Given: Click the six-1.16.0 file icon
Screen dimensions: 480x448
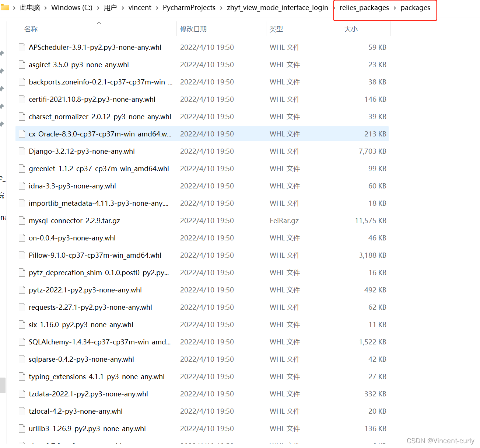Looking at the screenshot, I should [22, 324].
